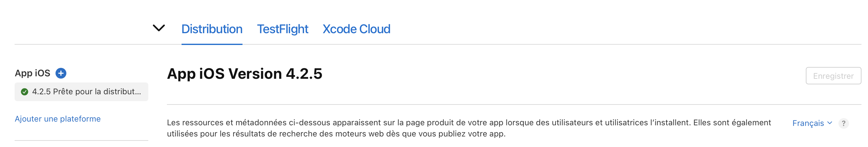Viewport: 868px width, 147px height.
Task: Open the help question mark icon
Action: 843,123
